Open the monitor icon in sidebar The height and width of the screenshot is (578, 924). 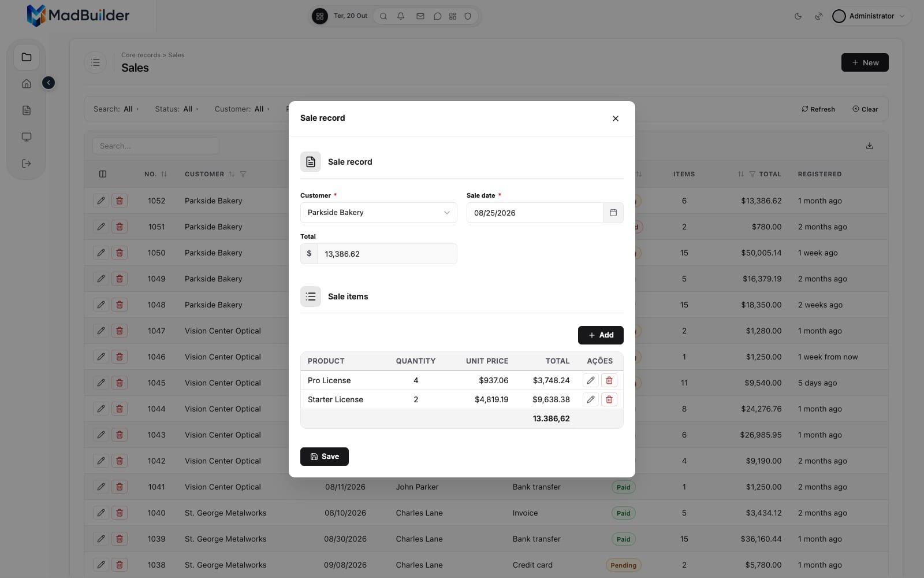(27, 137)
